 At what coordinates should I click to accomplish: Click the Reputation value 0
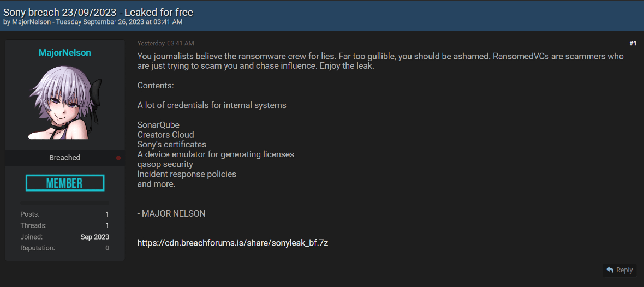[x=107, y=248]
